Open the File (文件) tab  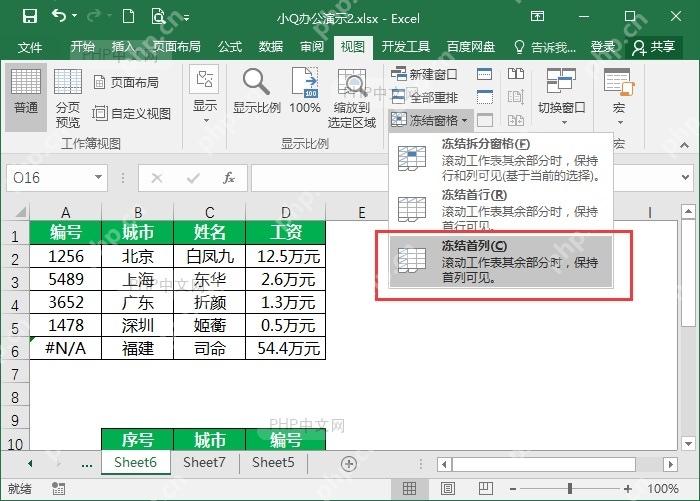pos(30,47)
